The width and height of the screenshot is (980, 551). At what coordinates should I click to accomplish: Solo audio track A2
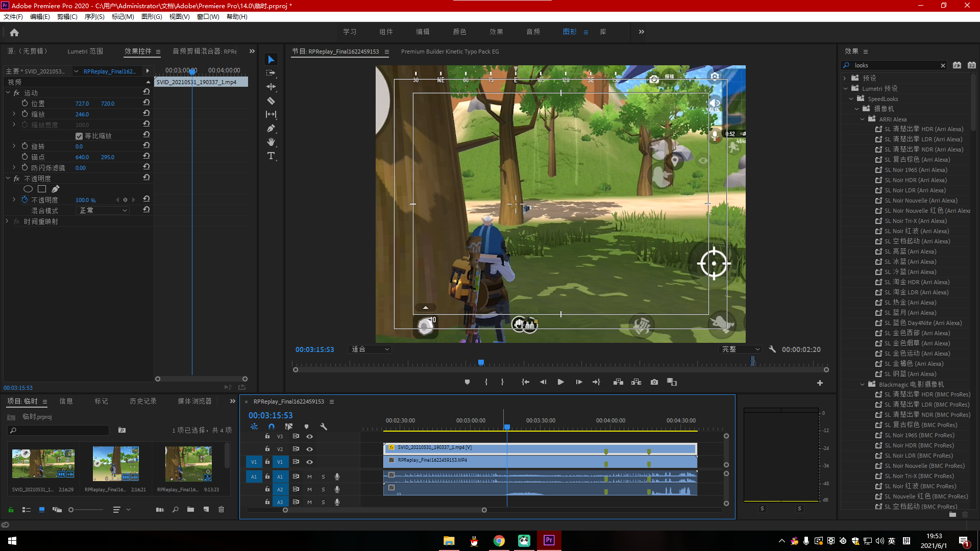pyautogui.click(x=323, y=489)
